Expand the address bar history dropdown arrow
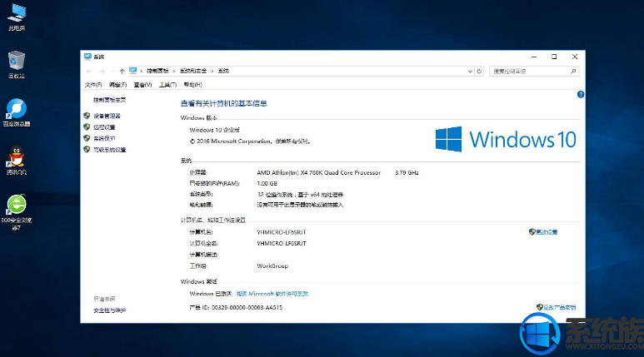The image size is (644, 357). [x=472, y=72]
